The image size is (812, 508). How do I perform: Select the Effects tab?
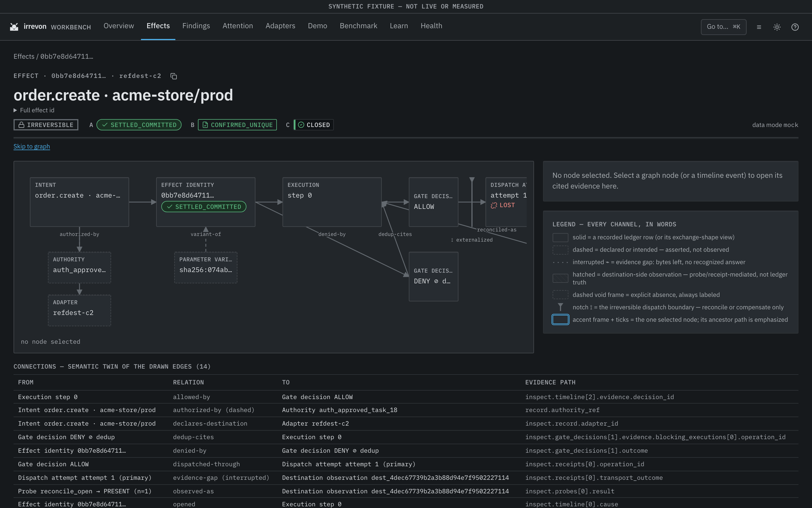[158, 26]
